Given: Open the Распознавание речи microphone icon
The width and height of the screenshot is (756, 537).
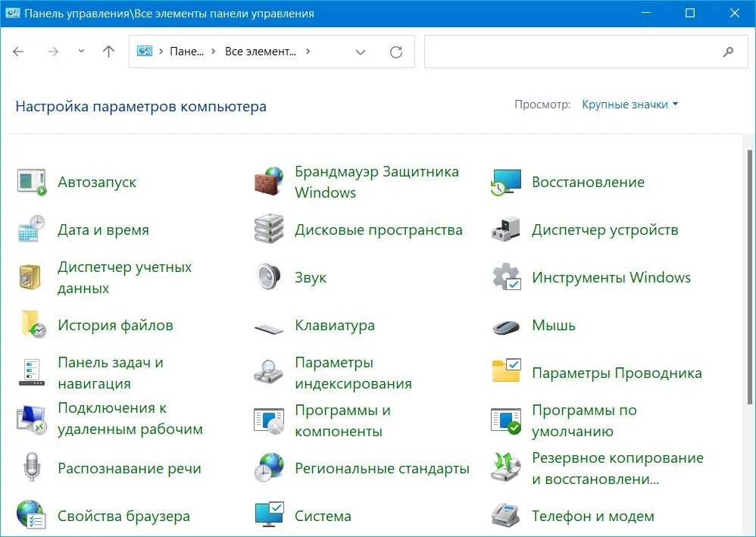Looking at the screenshot, I should (31, 467).
